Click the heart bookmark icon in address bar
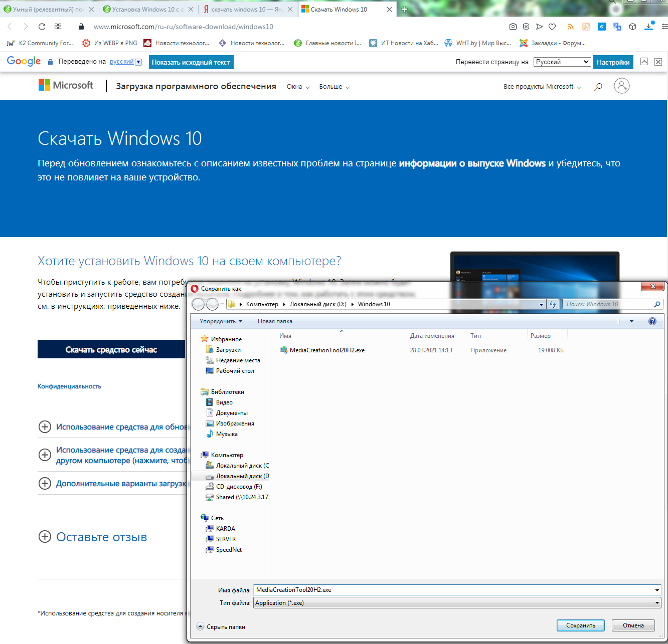This screenshot has width=668, height=644. point(552,27)
